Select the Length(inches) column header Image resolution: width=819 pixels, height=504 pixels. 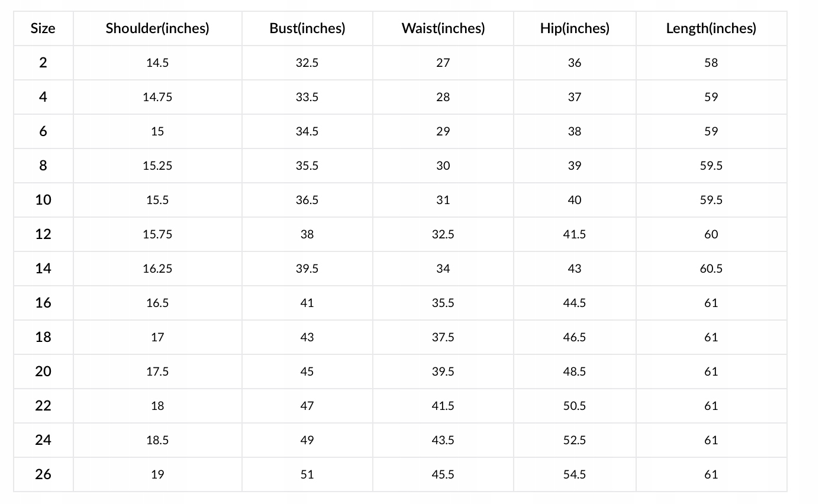pos(711,28)
